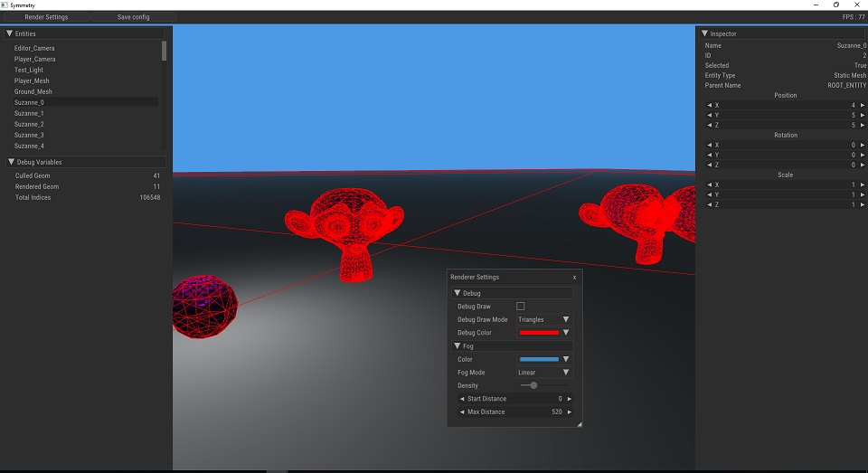The image size is (868, 473).
Task: Open the Fog Mode Linear dropdown
Action: click(x=543, y=373)
